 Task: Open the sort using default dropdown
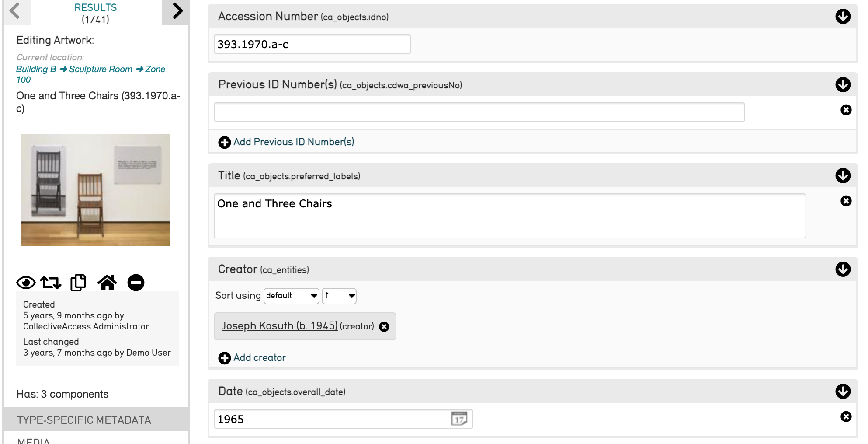292,296
